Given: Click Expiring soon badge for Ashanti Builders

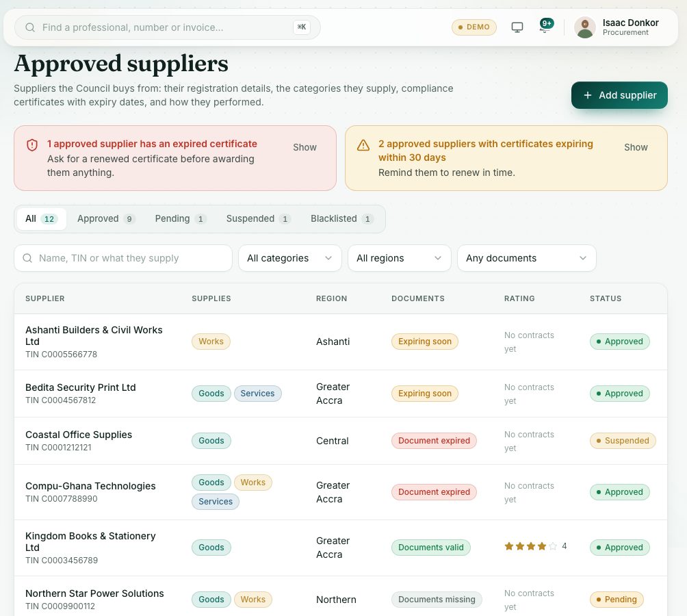Looking at the screenshot, I should coord(424,342).
